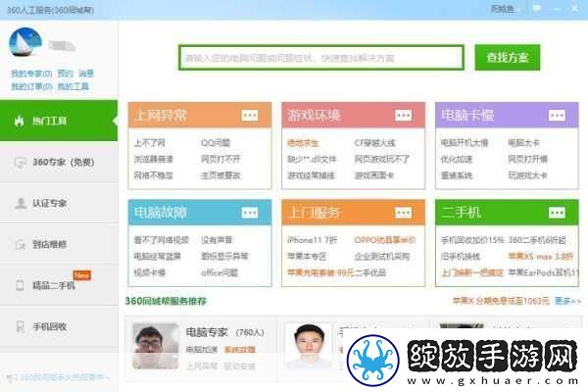Open 我的订单(0) link
588x392 pixels.
[x=31, y=86]
